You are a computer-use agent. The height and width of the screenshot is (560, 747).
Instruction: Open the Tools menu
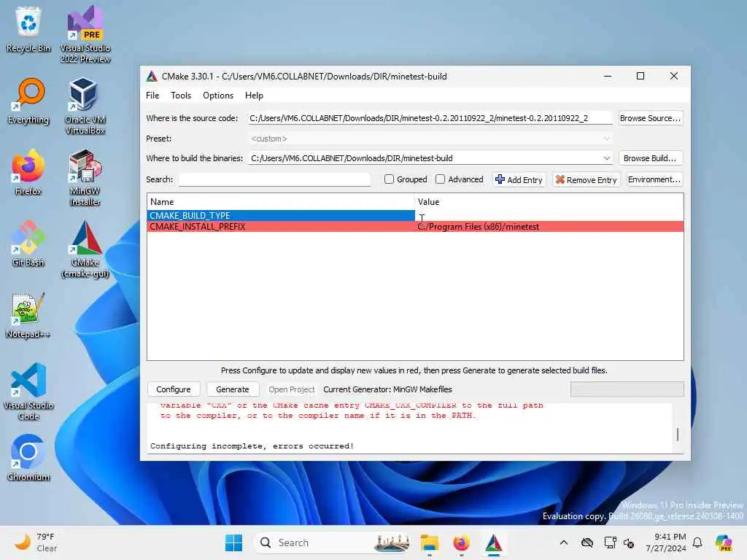181,96
